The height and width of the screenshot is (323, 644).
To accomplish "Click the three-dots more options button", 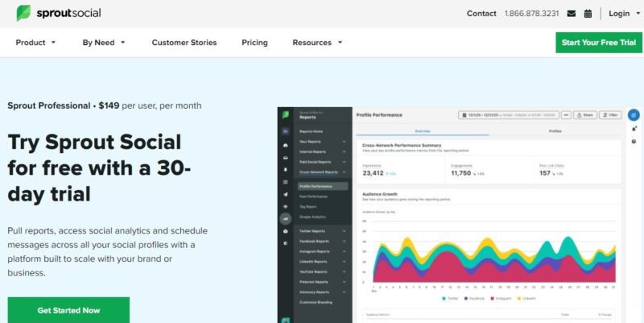I will (567, 115).
